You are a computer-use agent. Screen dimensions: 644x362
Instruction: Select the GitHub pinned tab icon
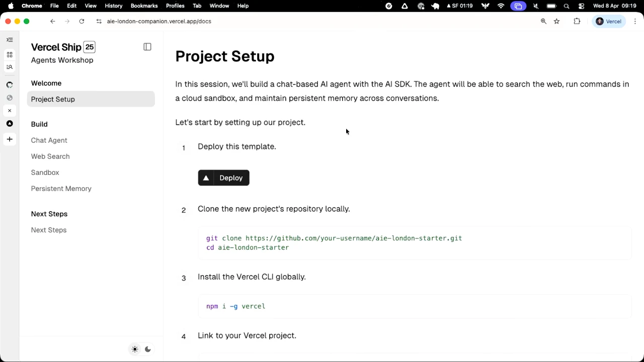(10, 85)
